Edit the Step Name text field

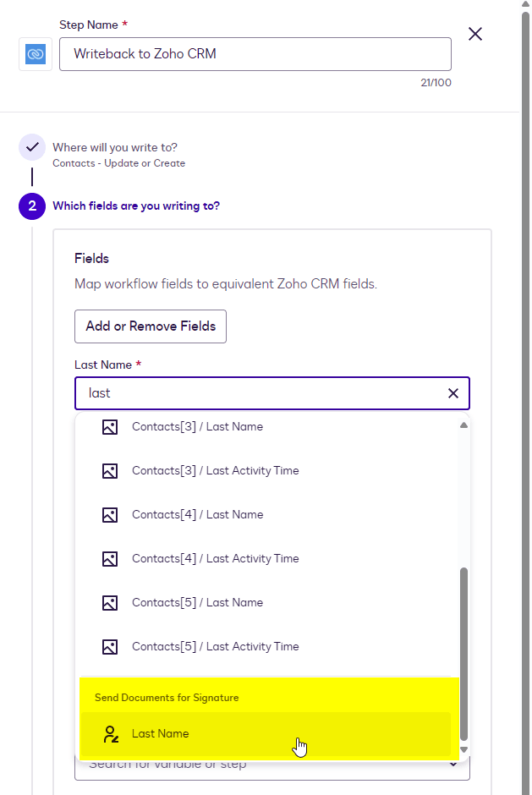(255, 54)
